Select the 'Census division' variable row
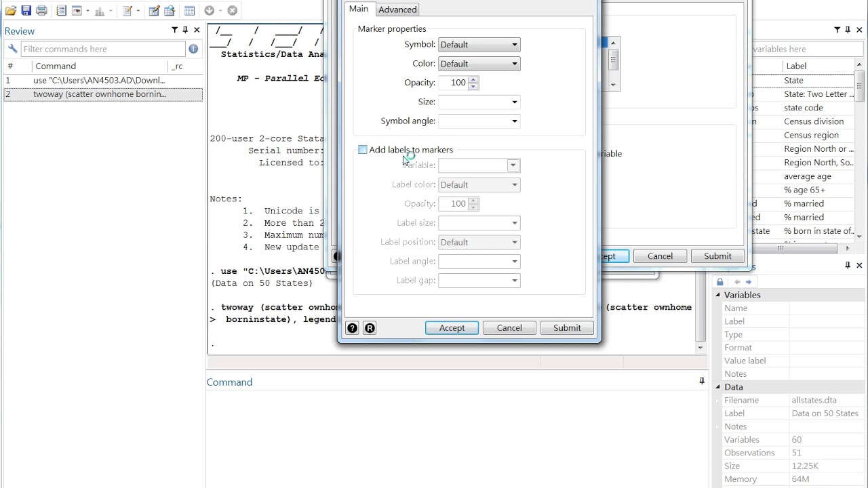 coord(804,121)
